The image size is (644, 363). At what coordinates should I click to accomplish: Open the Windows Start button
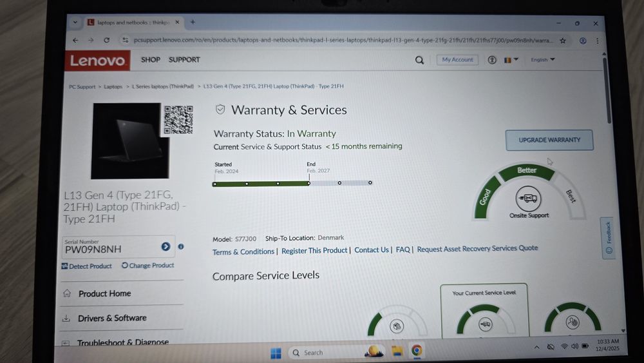[276, 353]
